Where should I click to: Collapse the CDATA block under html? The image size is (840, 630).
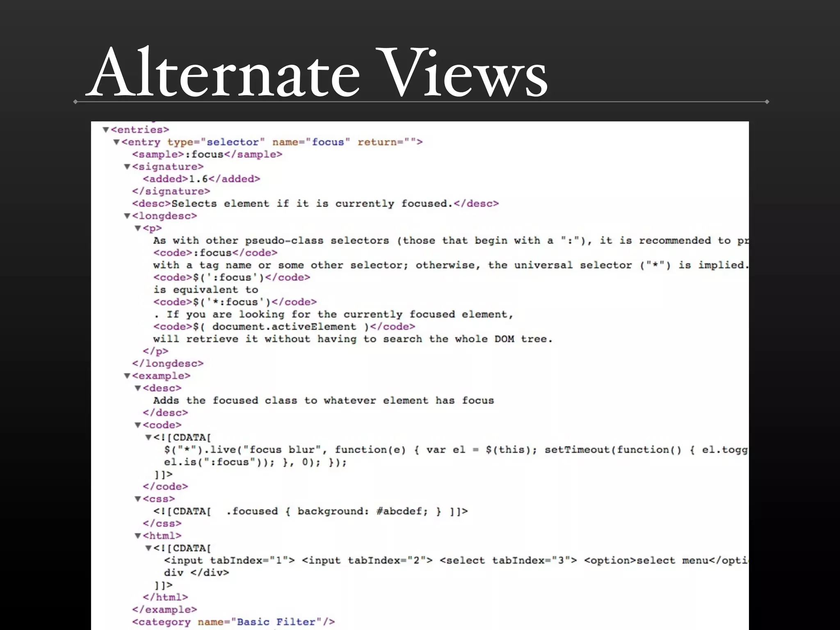[x=148, y=548]
